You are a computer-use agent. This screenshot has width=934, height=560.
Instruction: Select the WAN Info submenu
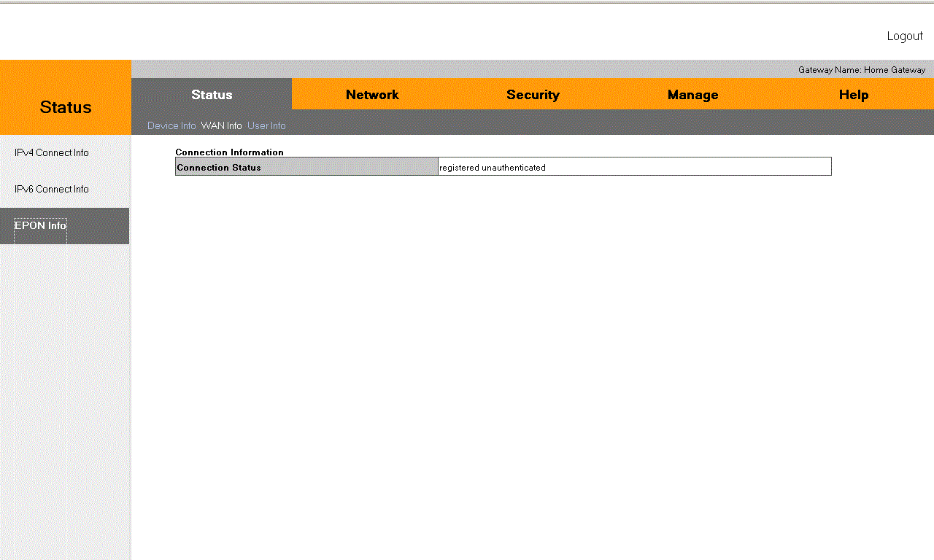pyautogui.click(x=222, y=126)
